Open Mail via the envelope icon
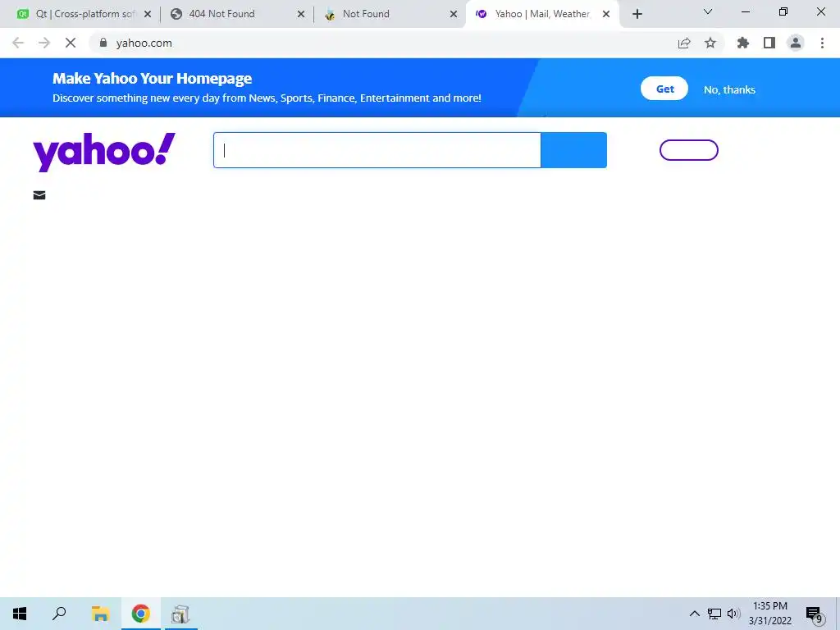The image size is (840, 630). point(39,195)
